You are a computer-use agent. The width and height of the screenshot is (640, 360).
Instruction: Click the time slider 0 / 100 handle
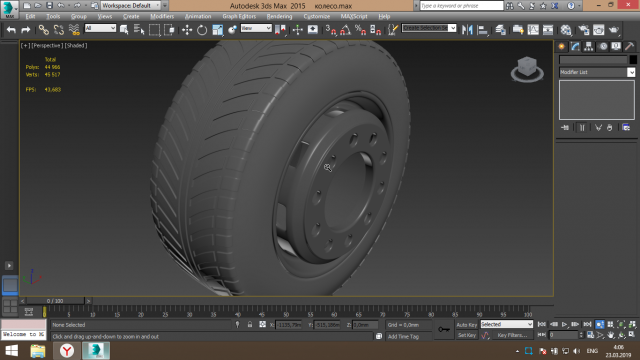coord(55,301)
